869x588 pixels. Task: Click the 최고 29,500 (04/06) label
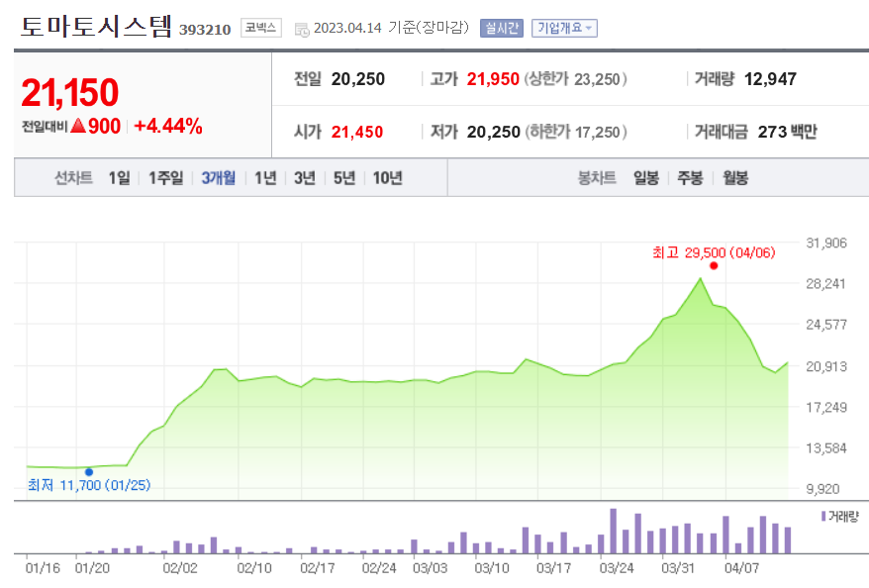[714, 252]
